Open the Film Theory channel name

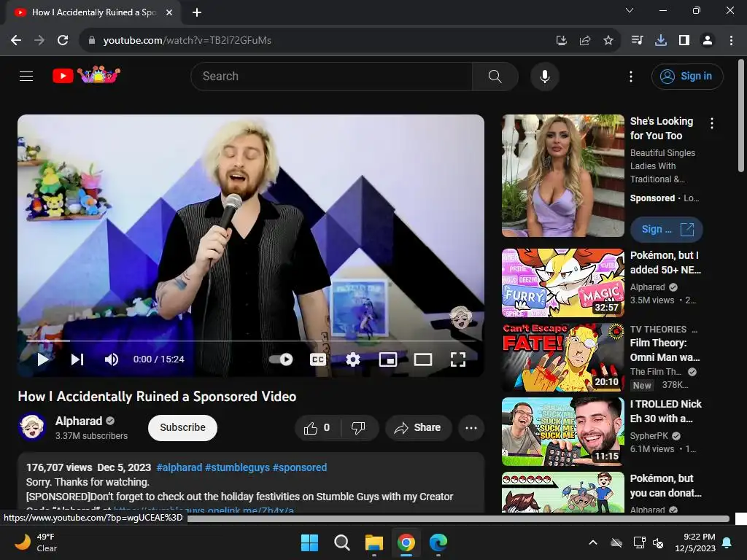point(656,371)
